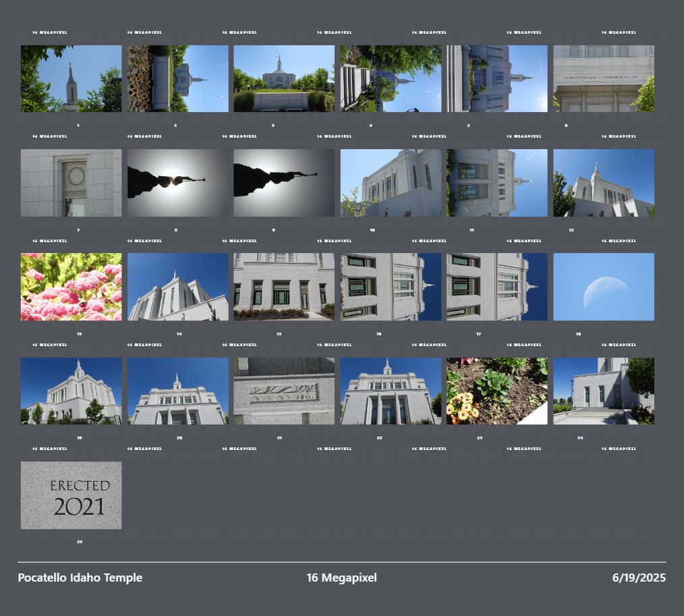Select thumbnail 9, statue silhouette without sun

[x=283, y=183]
